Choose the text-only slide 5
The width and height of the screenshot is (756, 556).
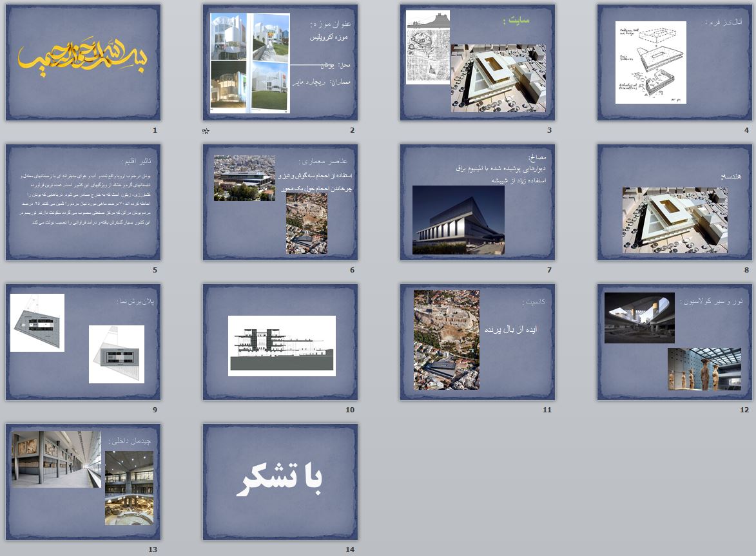[83, 202]
